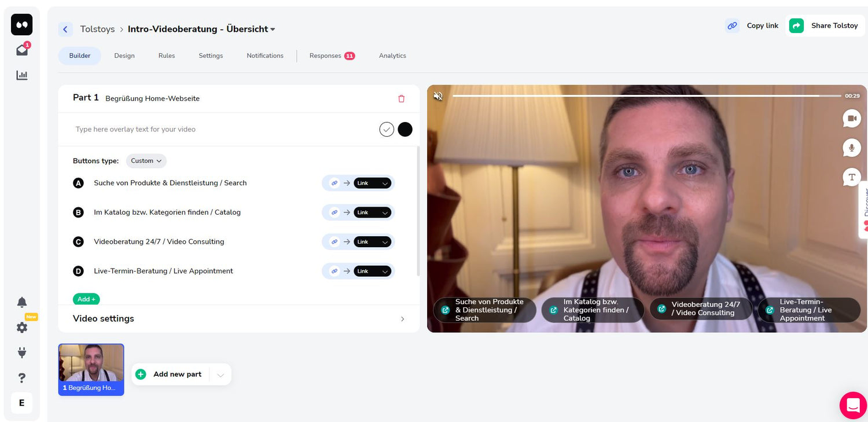Open the analytics bar chart sidebar icon
Viewport: 868px width, 422px height.
pyautogui.click(x=22, y=75)
